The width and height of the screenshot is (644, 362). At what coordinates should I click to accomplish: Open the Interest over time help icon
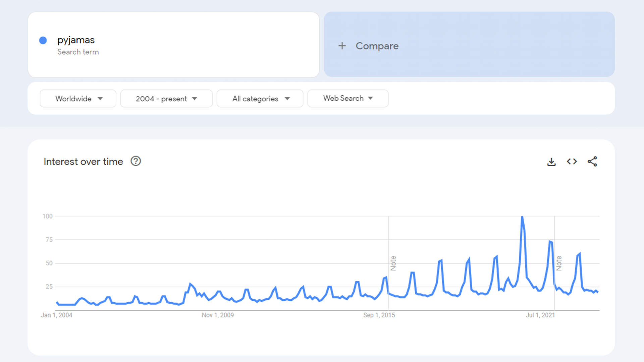pyautogui.click(x=136, y=161)
